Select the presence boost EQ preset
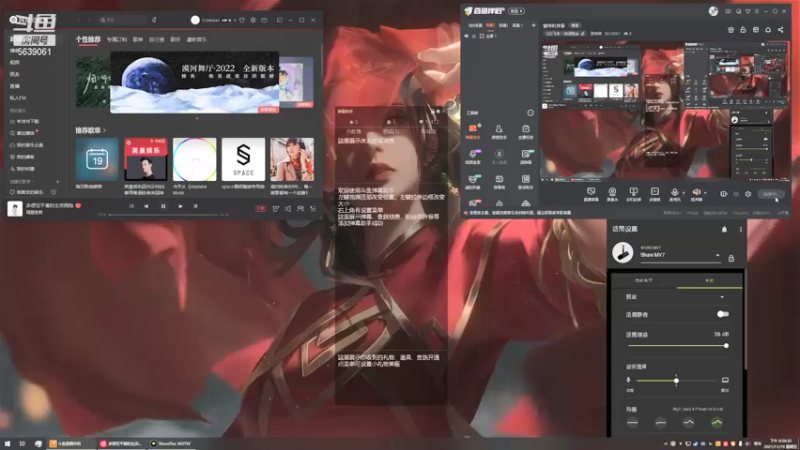This screenshot has height=450, width=800. [x=689, y=422]
